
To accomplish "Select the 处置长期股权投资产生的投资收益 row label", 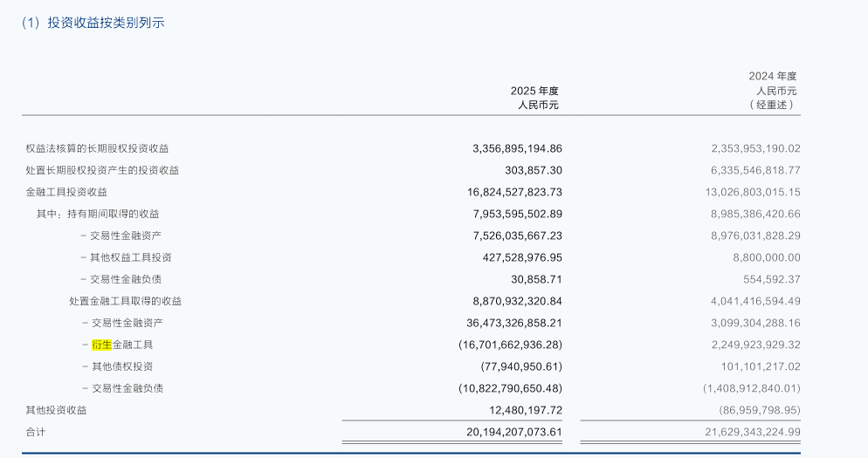I will click(102, 170).
